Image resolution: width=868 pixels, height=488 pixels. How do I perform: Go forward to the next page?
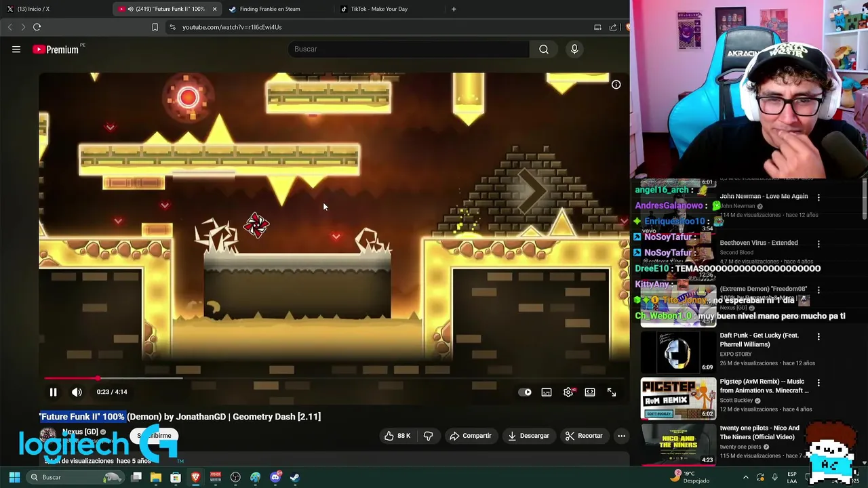point(22,27)
